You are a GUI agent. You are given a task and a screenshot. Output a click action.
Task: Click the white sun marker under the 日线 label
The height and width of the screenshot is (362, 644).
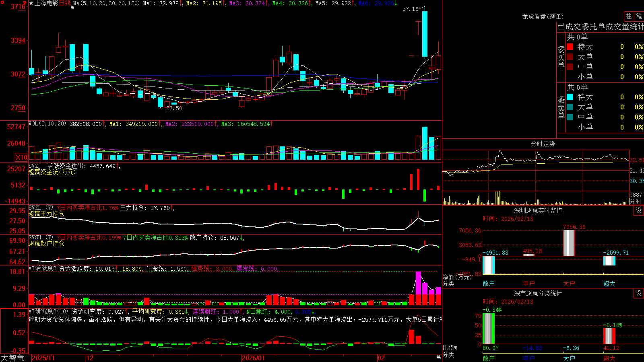pos(72,8)
